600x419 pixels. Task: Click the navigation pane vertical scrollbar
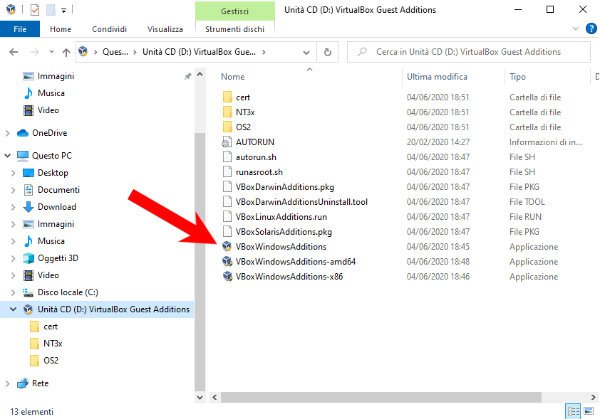pyautogui.click(x=200, y=260)
